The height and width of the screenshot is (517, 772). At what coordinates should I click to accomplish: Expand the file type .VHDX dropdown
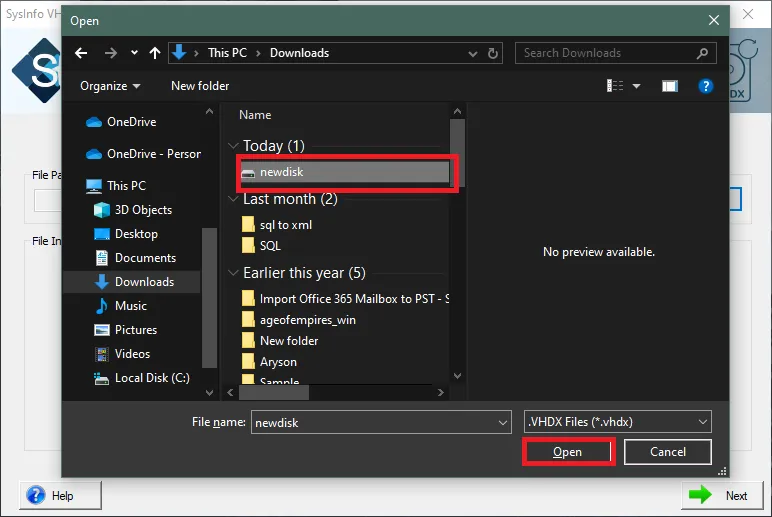click(703, 423)
